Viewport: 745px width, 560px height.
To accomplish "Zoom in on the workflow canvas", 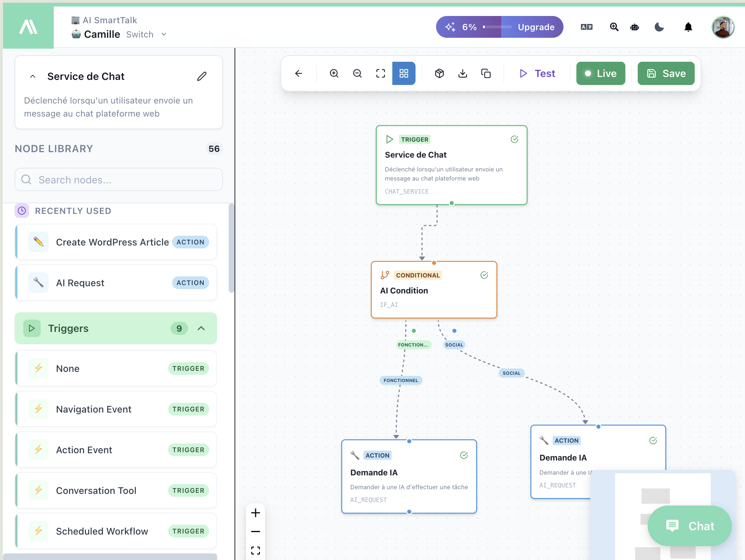I will pos(334,73).
